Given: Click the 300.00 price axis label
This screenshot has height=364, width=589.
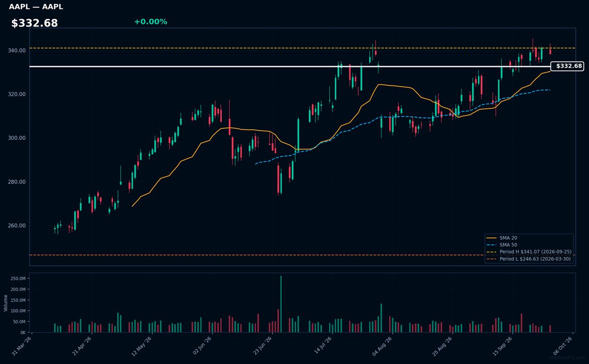Looking at the screenshot, I should click(17, 138).
